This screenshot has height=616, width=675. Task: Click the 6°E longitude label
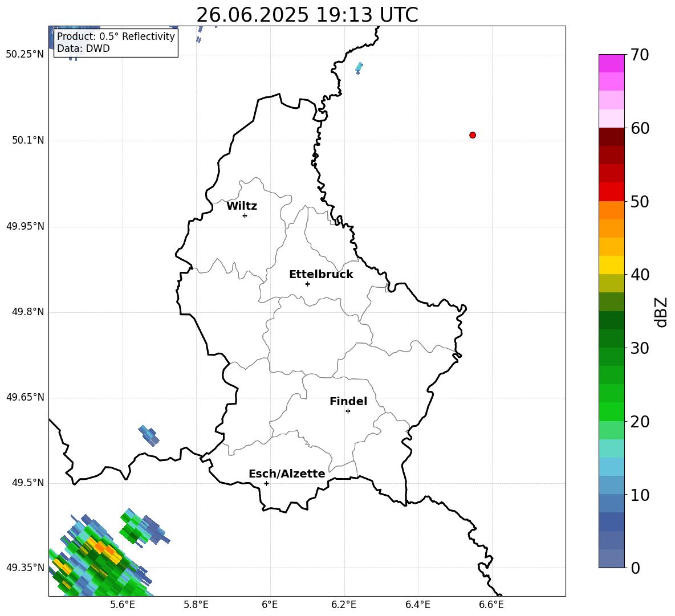270,605
